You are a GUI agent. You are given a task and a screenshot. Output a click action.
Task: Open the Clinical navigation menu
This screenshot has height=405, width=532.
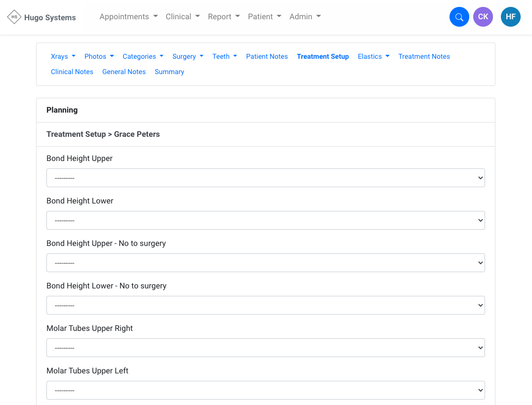[x=183, y=17]
